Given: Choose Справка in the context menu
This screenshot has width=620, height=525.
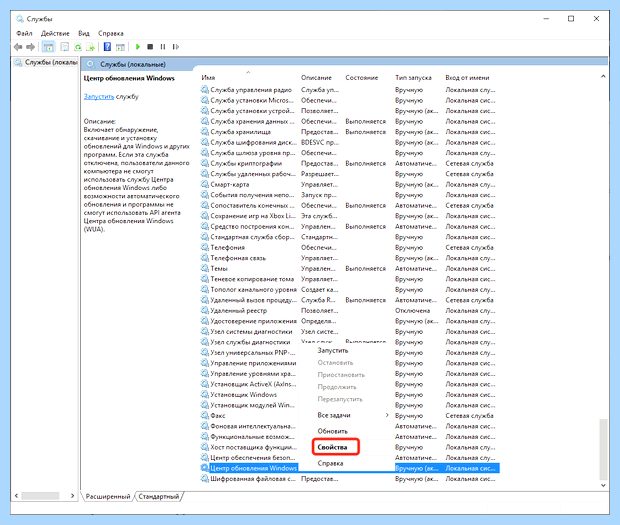Looking at the screenshot, I should click(330, 463).
